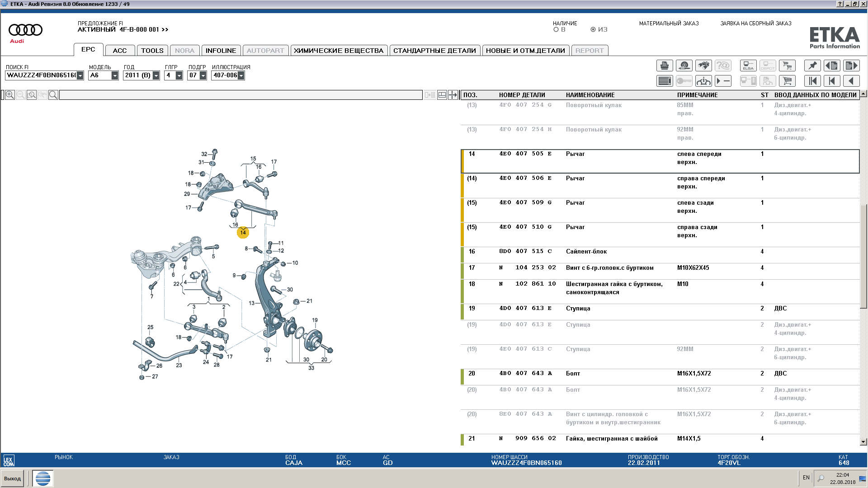This screenshot has height=488, width=868.
Task: Open the TOOLS tab
Action: point(152,51)
